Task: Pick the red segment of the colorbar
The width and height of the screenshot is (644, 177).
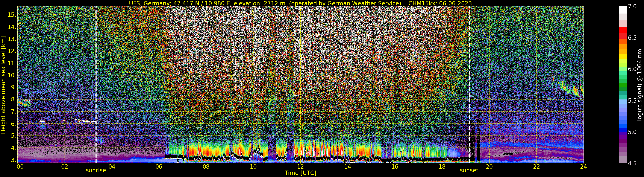Action: point(623,30)
